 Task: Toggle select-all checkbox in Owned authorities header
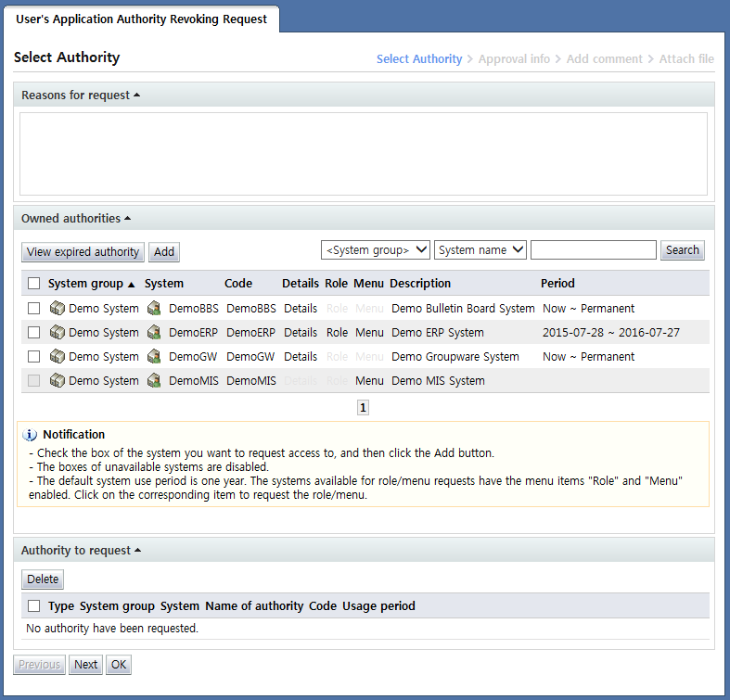(33, 284)
